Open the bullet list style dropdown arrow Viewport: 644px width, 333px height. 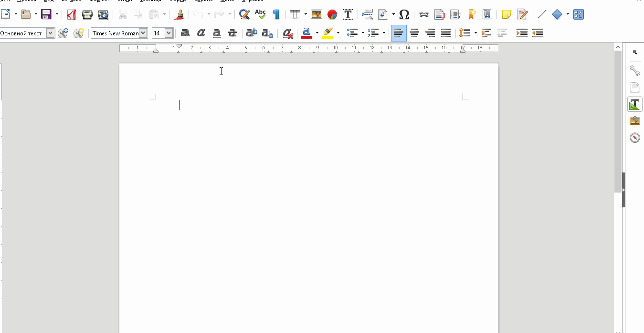tap(363, 33)
